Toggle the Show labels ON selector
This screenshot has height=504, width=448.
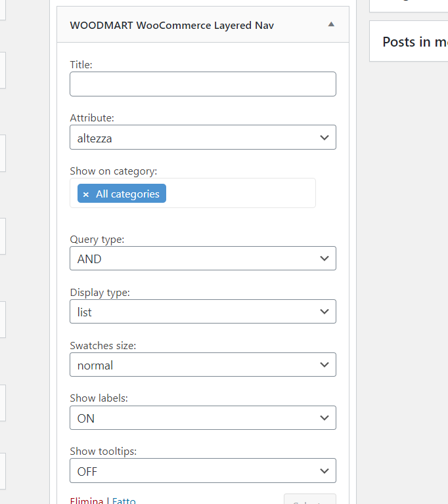202,418
